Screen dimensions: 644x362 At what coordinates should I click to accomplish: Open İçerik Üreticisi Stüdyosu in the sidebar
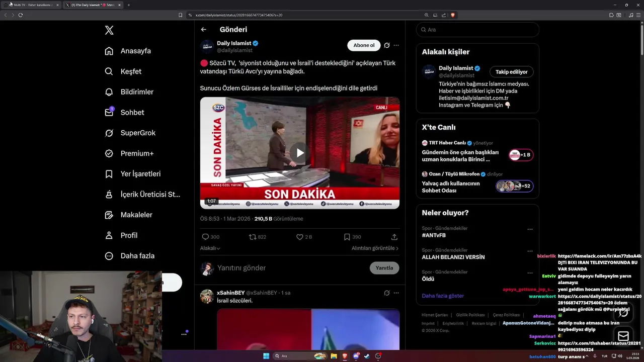[x=142, y=195]
